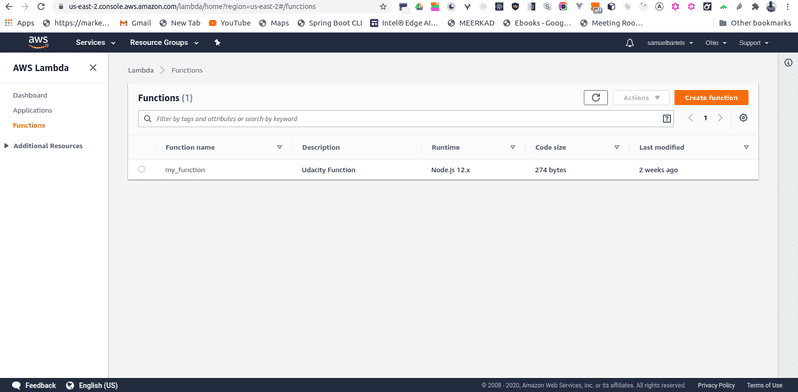
Task: Open the Maps bookmark
Action: point(274,23)
